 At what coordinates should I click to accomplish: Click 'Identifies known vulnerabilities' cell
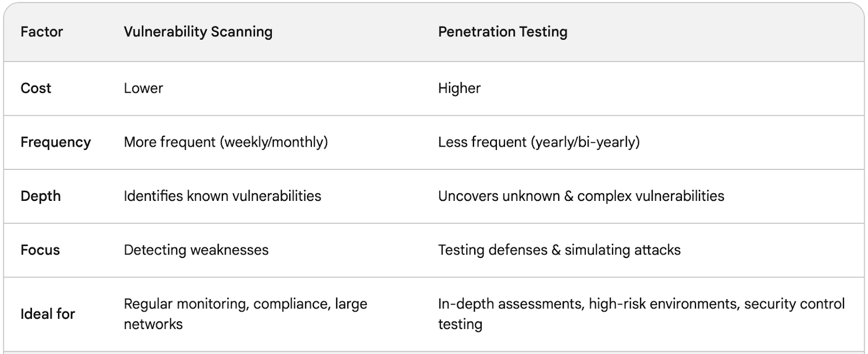tap(222, 196)
